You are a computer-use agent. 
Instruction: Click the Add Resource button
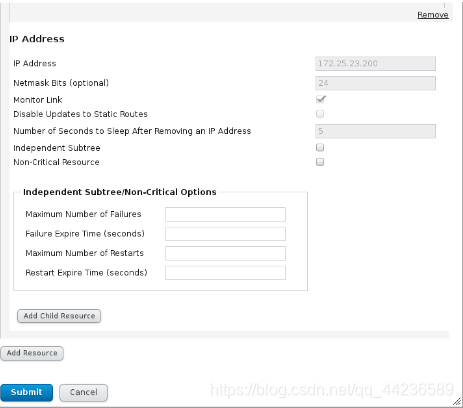pyautogui.click(x=32, y=353)
